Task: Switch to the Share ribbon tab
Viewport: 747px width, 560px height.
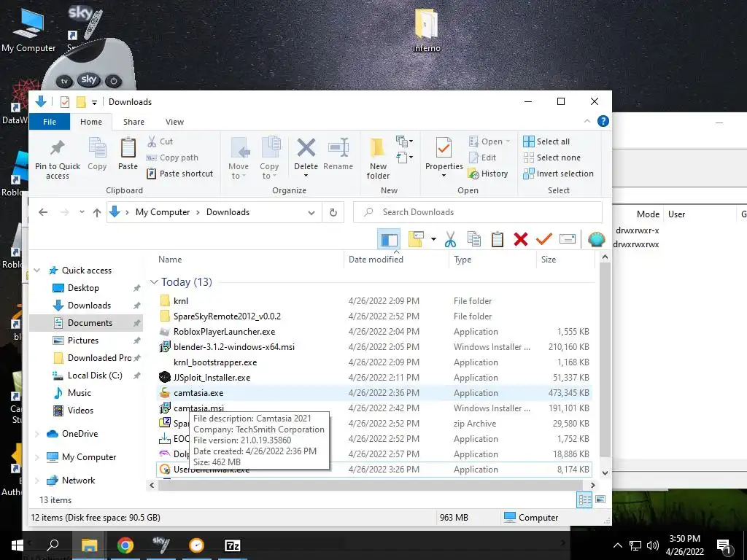Action: tap(134, 122)
